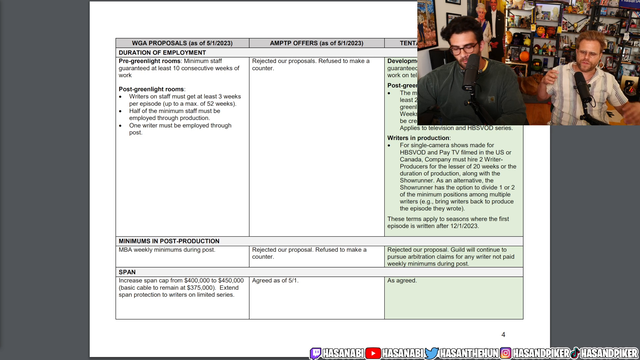Click the 'Pre-greenlight rooms' bold label
Screen dimensions: 640x360
pos(149,61)
